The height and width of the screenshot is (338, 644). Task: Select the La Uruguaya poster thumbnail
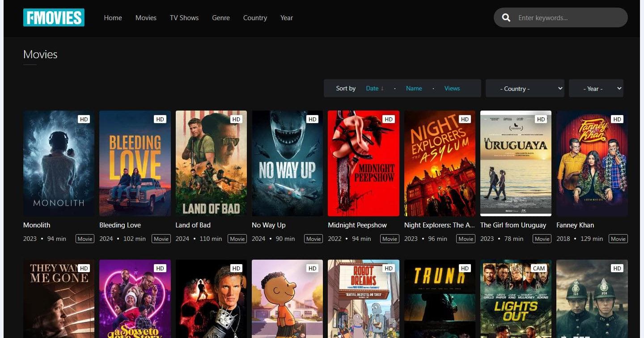(x=516, y=163)
